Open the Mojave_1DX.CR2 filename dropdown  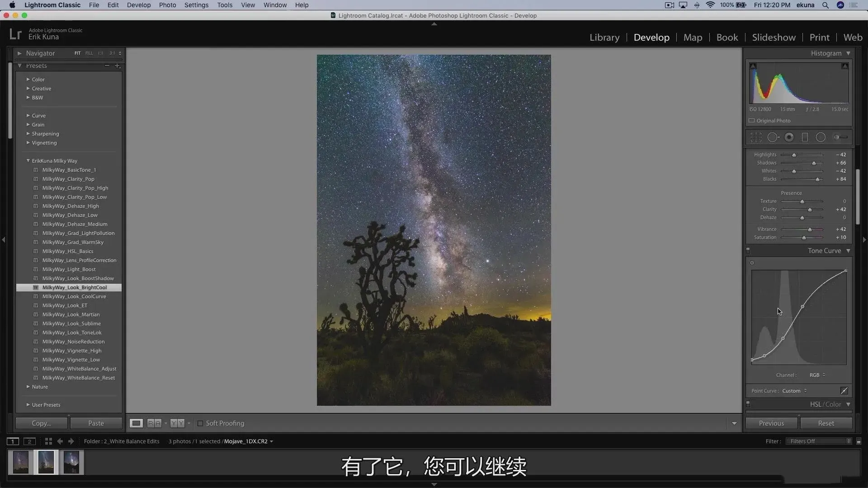(249, 441)
